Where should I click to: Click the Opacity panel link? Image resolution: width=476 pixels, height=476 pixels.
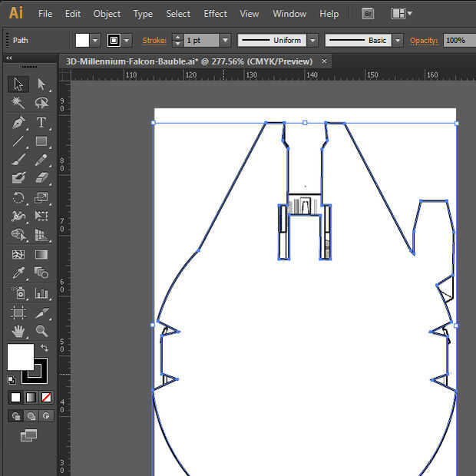(x=423, y=40)
